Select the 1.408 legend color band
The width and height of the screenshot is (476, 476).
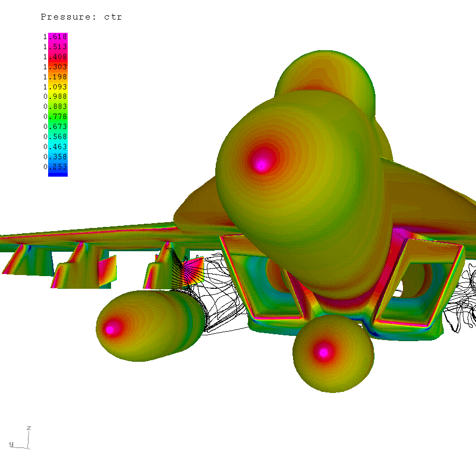[58, 57]
